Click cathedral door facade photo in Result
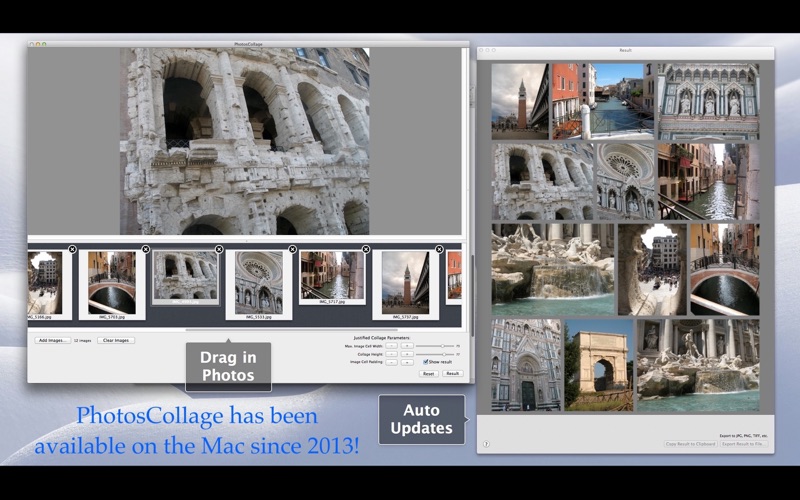This screenshot has width=800, height=500. [526, 365]
